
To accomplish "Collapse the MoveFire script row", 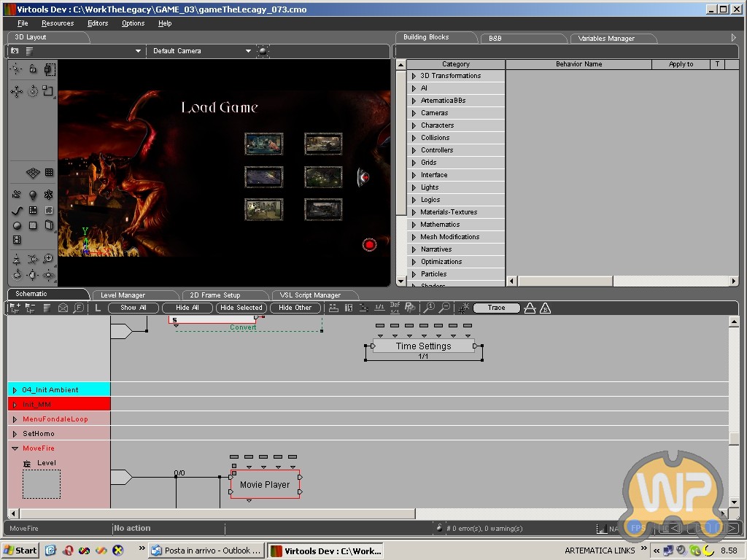I will point(15,448).
